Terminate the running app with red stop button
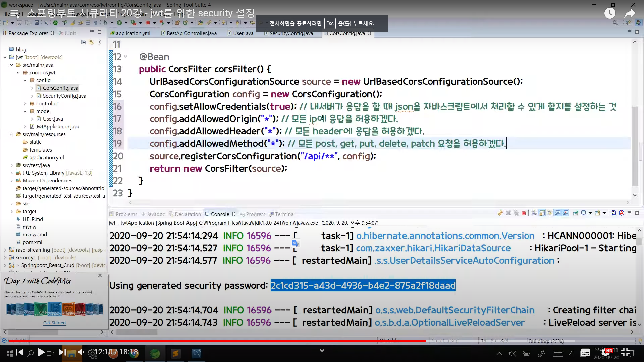Image resolution: width=644 pixels, height=362 pixels. 524,213
